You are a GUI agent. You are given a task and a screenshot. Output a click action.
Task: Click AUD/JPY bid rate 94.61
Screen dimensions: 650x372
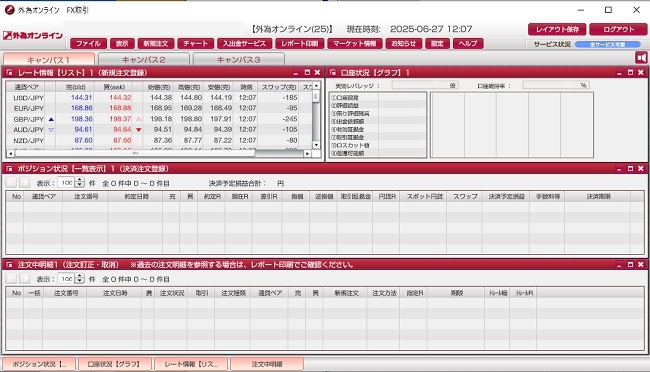[83, 129]
